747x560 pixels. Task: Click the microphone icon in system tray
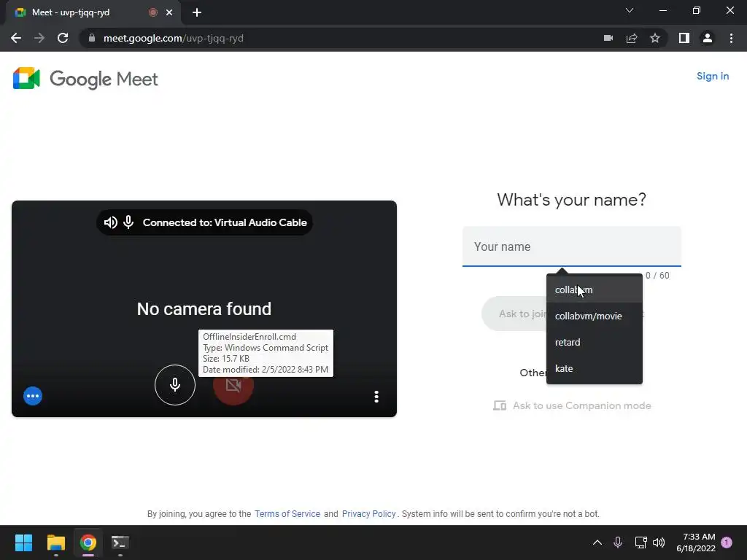tap(617, 542)
